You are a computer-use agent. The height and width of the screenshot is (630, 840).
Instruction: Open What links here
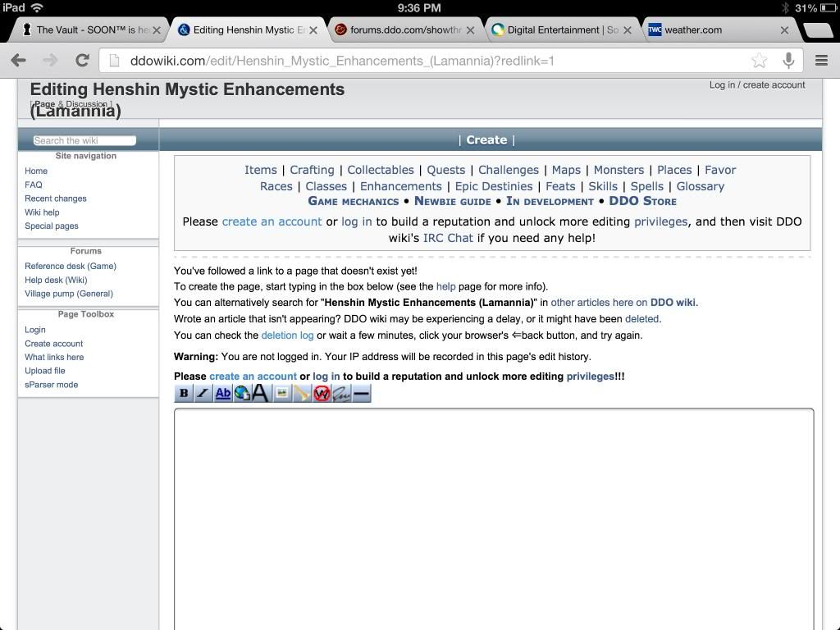(x=54, y=358)
